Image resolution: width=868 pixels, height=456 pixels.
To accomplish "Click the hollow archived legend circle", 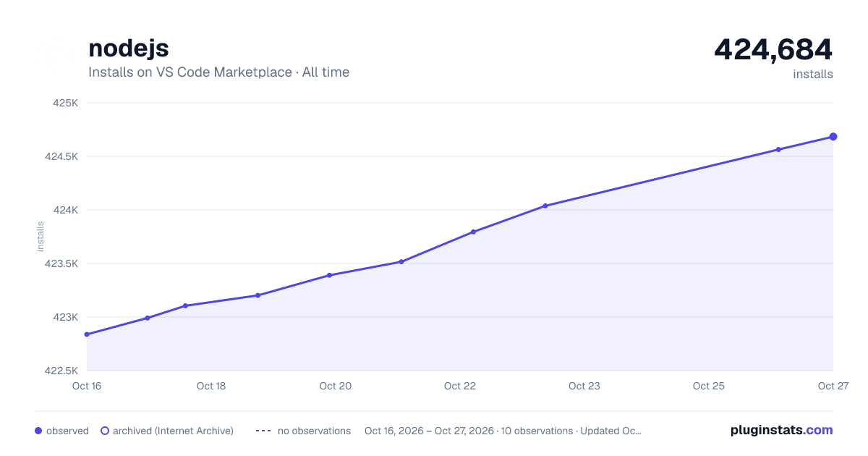I will pyautogui.click(x=105, y=431).
